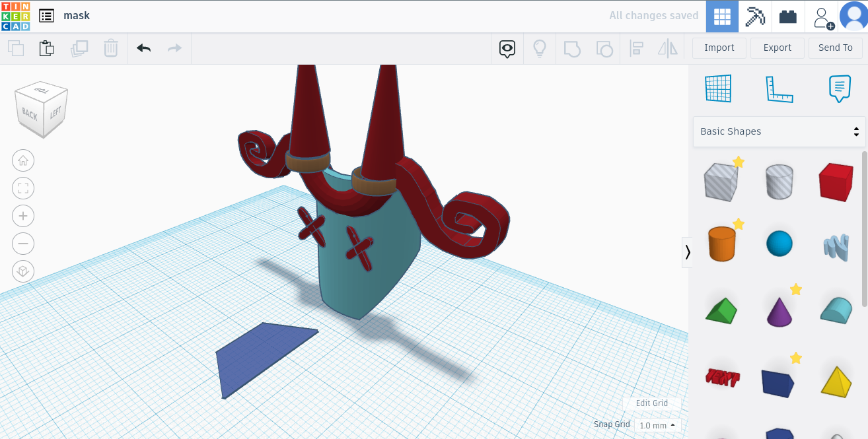Pick the red Text shape
Image resolution: width=868 pixels, height=439 pixels.
722,377
